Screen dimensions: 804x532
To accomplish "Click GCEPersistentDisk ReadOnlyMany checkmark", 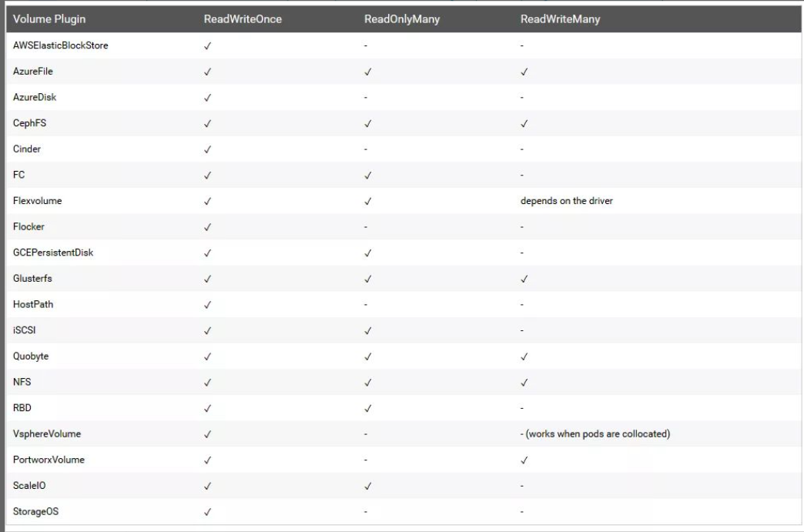I will click(368, 253).
